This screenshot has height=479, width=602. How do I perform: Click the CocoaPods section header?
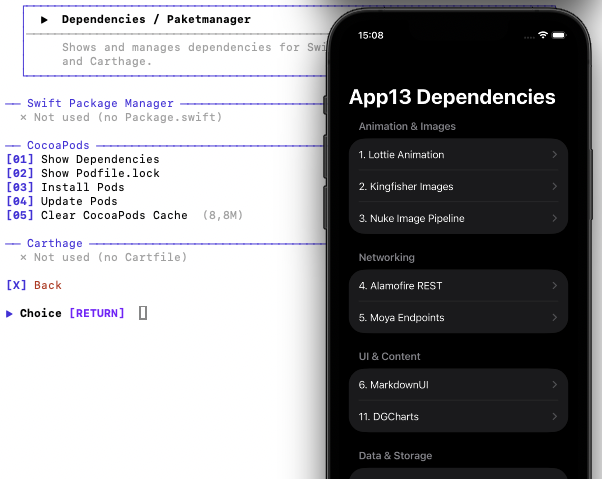point(58,145)
